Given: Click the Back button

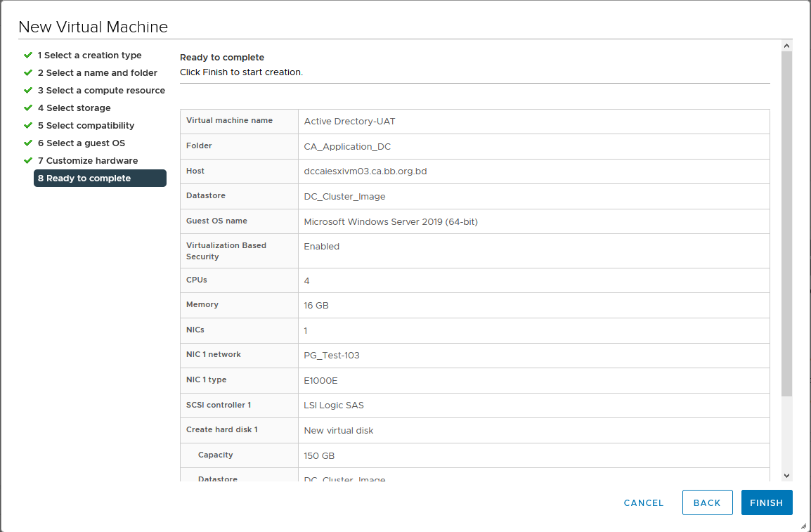Looking at the screenshot, I should pos(707,502).
